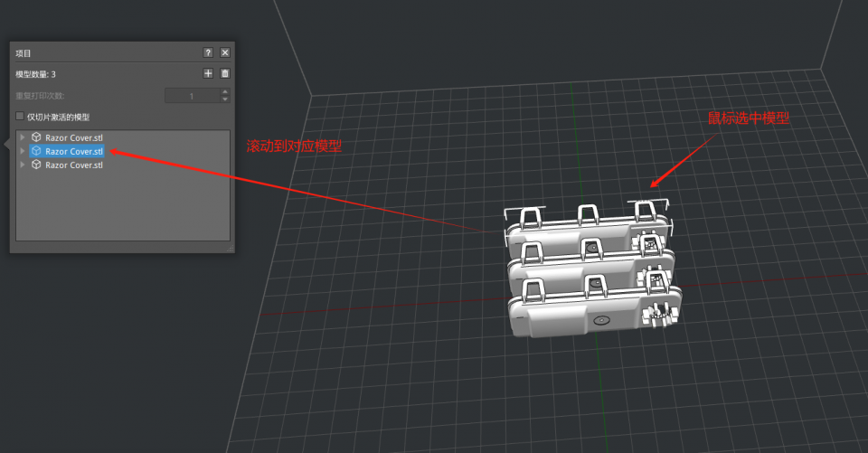Decrease 重复打印次数 with down arrow
This screenshot has width=868, height=453.
point(225,99)
